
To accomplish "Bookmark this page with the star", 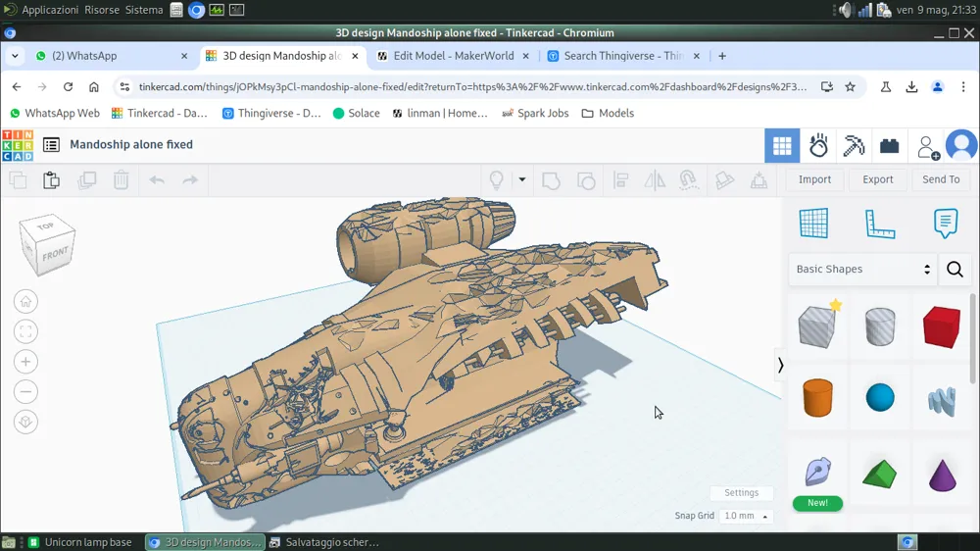I will coord(850,87).
